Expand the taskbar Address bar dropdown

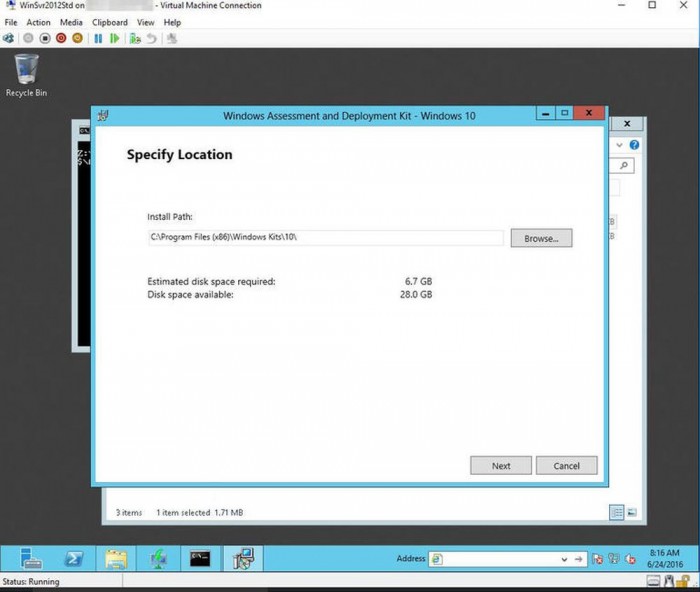point(566,559)
